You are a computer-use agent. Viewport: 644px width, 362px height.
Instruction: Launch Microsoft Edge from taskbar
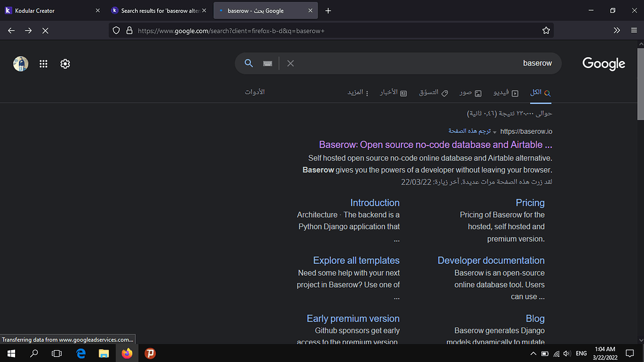tap(81, 353)
